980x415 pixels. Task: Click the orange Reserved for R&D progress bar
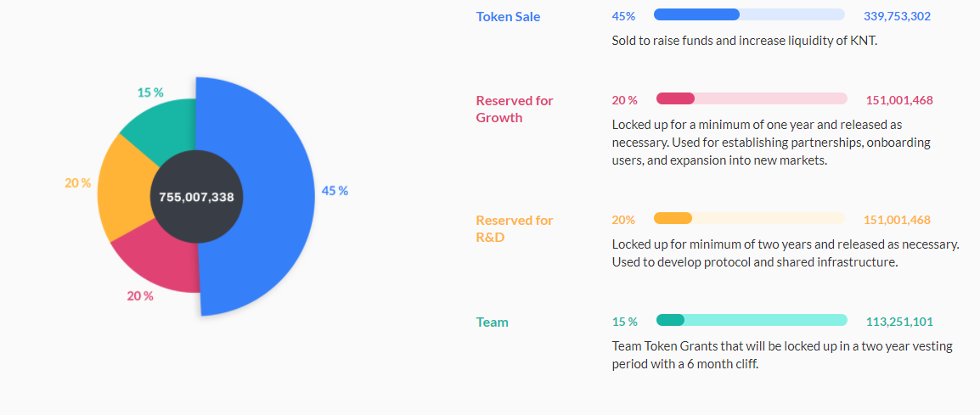coord(749,219)
